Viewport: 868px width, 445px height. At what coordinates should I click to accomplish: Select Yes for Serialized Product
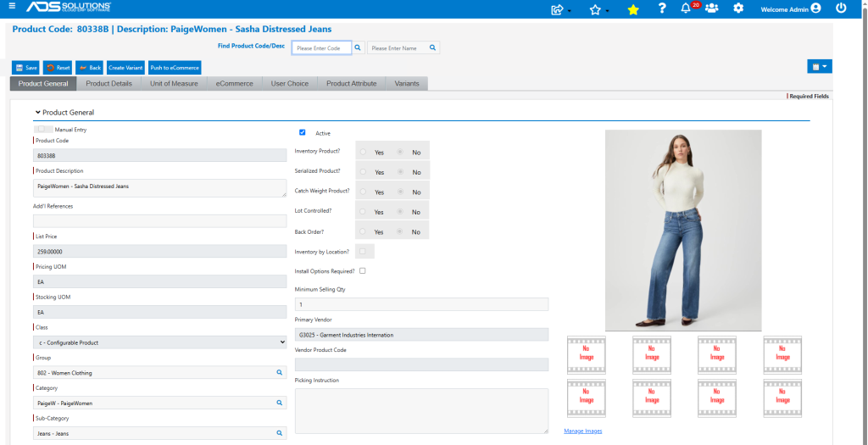(363, 171)
